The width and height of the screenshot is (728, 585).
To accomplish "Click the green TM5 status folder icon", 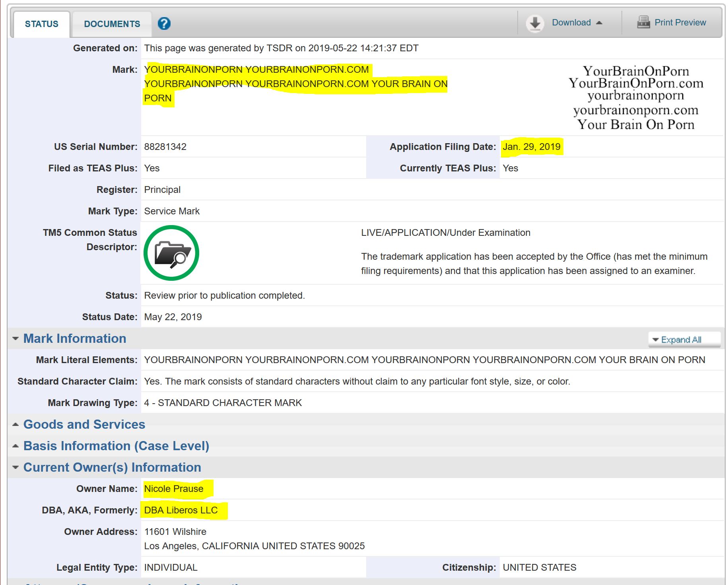I will tap(171, 253).
